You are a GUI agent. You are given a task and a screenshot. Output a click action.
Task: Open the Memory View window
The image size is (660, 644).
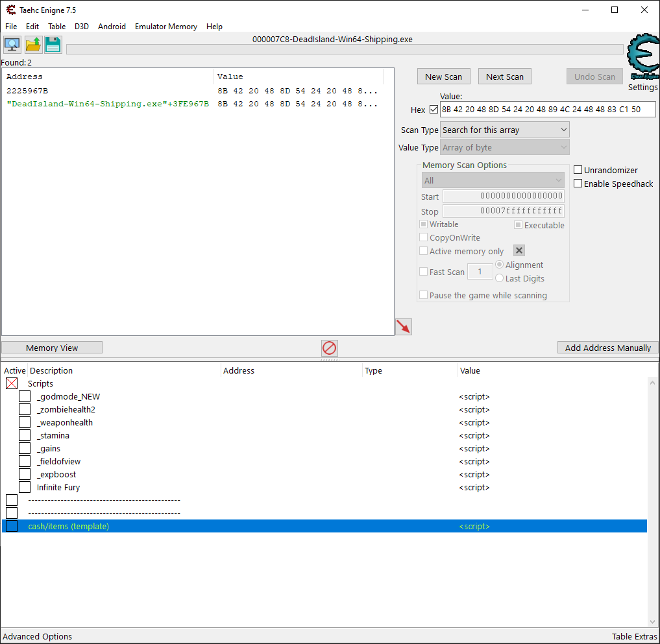point(51,347)
